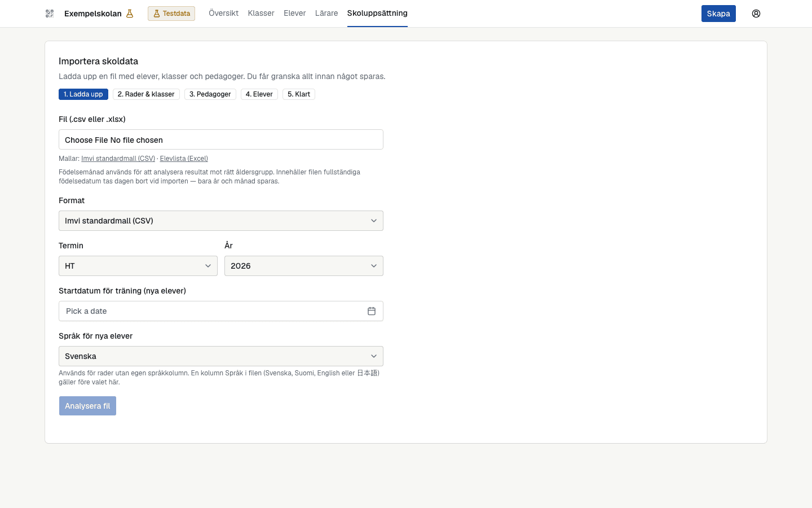The height and width of the screenshot is (508, 812).
Task: Switch to the Elever tab
Action: pyautogui.click(x=295, y=13)
